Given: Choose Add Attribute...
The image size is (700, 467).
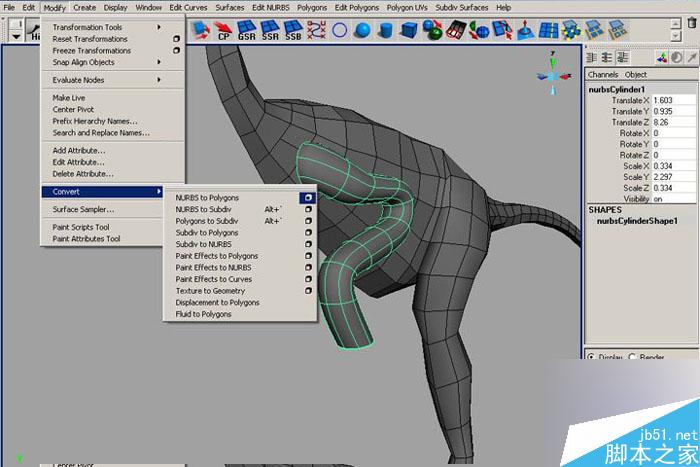Looking at the screenshot, I should pyautogui.click(x=79, y=150).
